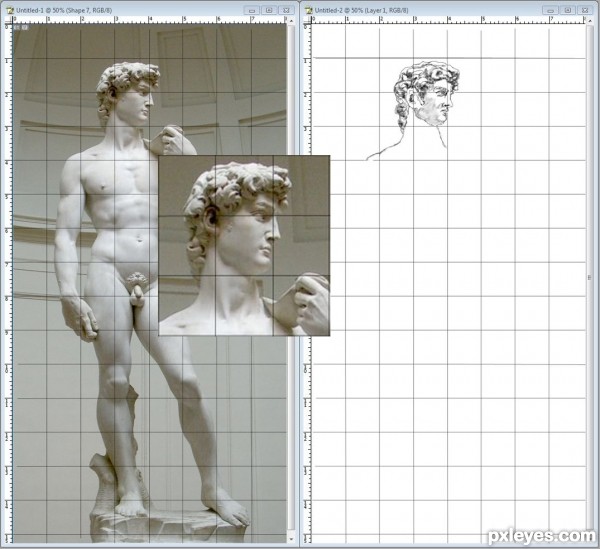Viewport: 600px width, 549px height.
Task: Click the scroll-down arrow in Untitled-1 window
Action: pos(292,539)
